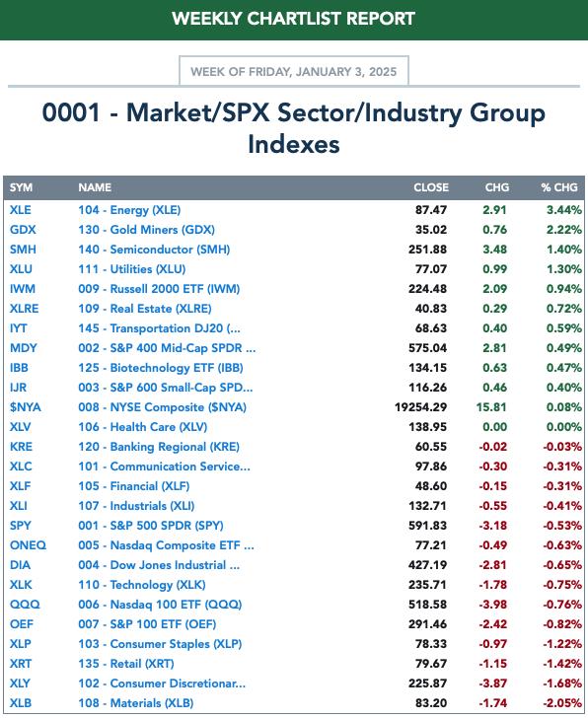Open 106 - Health Care (XLV) chart

pos(143,427)
